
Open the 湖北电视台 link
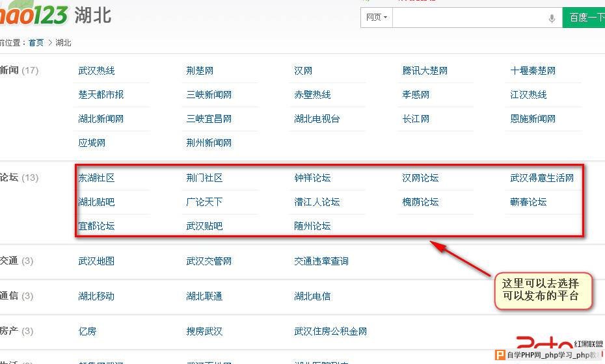pos(317,119)
